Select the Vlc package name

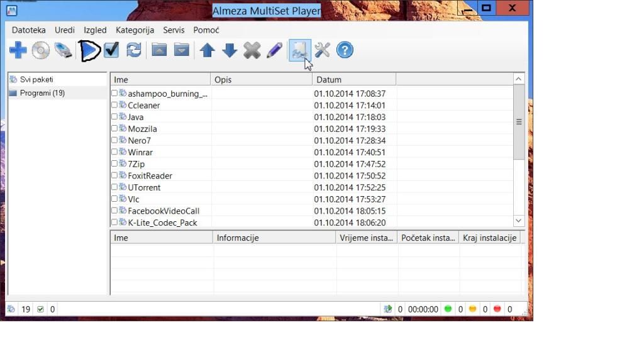tap(133, 199)
